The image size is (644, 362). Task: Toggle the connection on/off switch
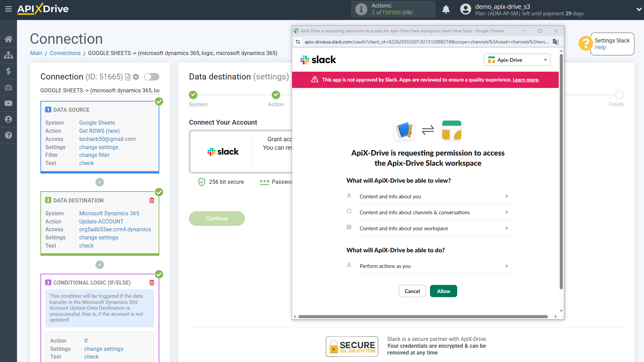151,77
